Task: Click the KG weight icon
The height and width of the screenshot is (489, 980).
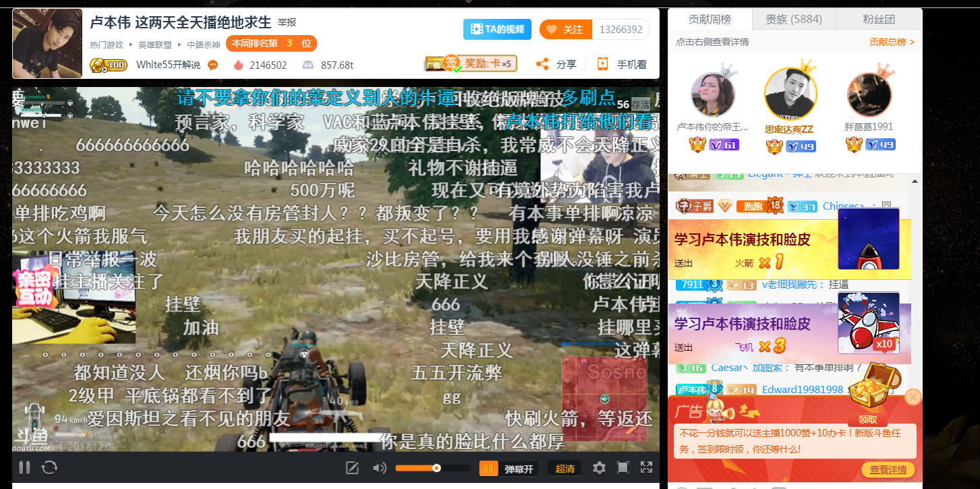Action: point(308,65)
